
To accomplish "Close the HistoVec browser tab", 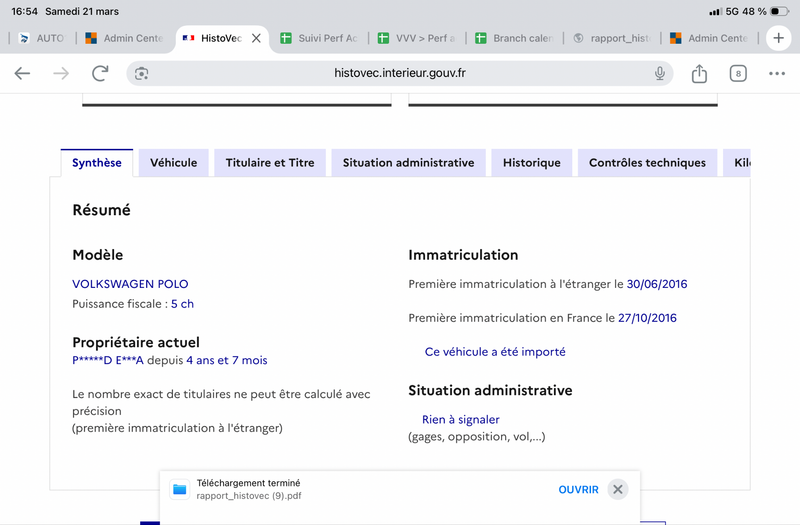I will click(256, 38).
